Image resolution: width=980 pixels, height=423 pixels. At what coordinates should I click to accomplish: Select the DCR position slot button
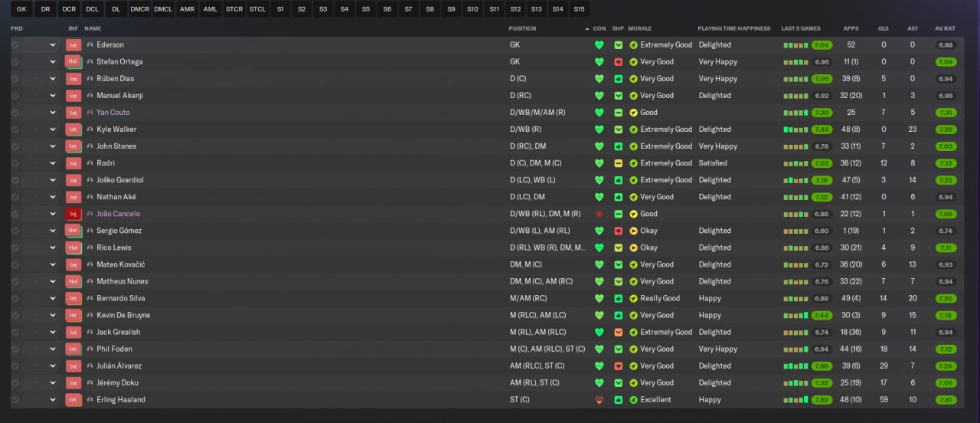click(69, 9)
